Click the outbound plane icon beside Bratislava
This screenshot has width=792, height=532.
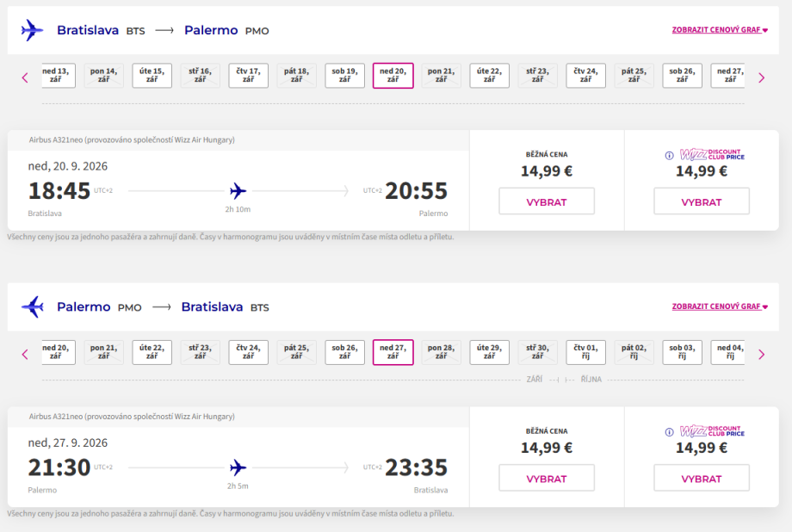(32, 30)
